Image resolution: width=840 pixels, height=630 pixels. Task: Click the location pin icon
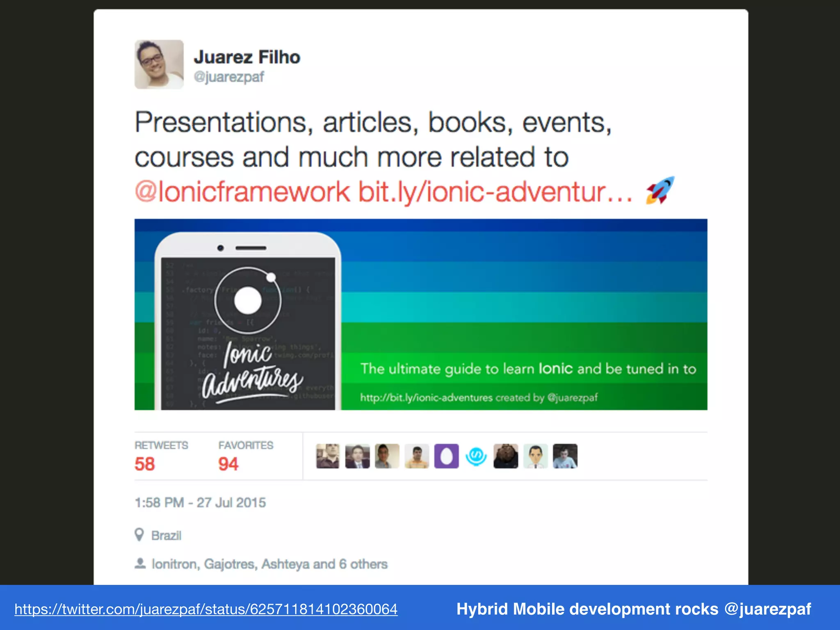139,535
